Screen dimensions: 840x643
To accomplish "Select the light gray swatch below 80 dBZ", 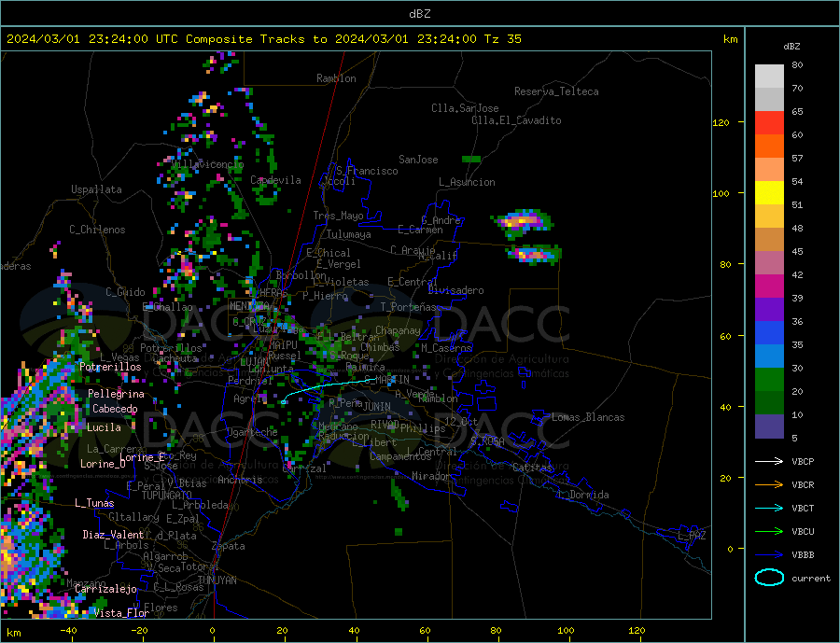I will (x=769, y=77).
